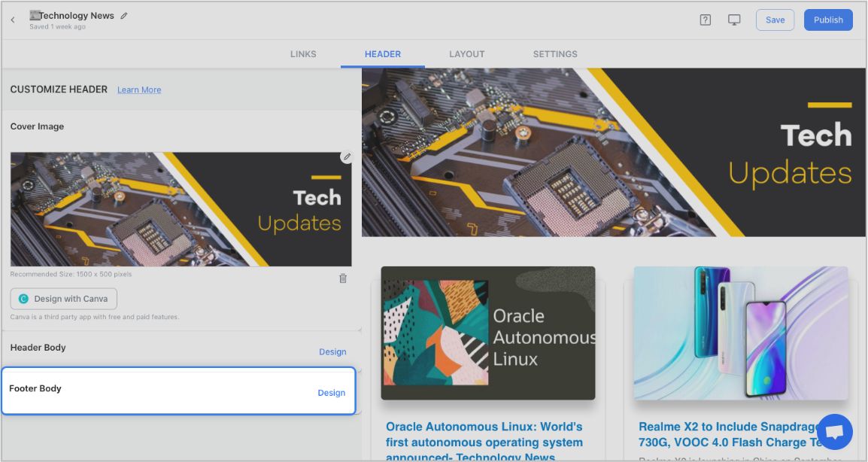Delete the cover image with the trash icon
868x462 pixels.
tap(343, 278)
